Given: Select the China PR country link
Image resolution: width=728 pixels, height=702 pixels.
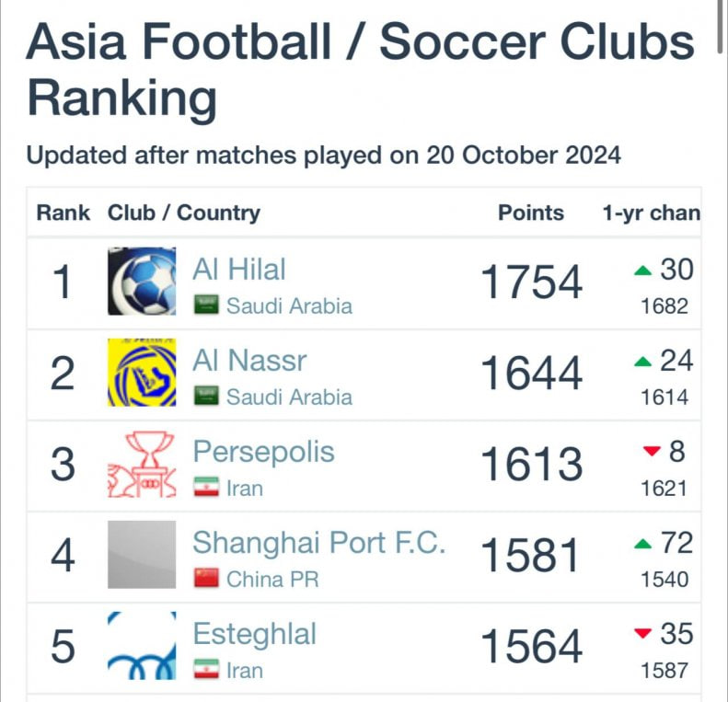Looking at the screenshot, I should [272, 580].
